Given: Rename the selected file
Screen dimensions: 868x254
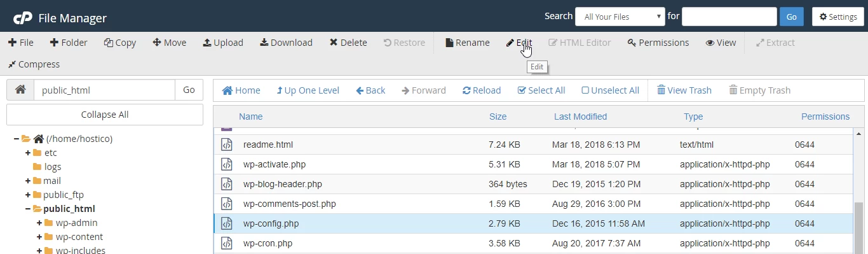Looking at the screenshot, I should 468,43.
